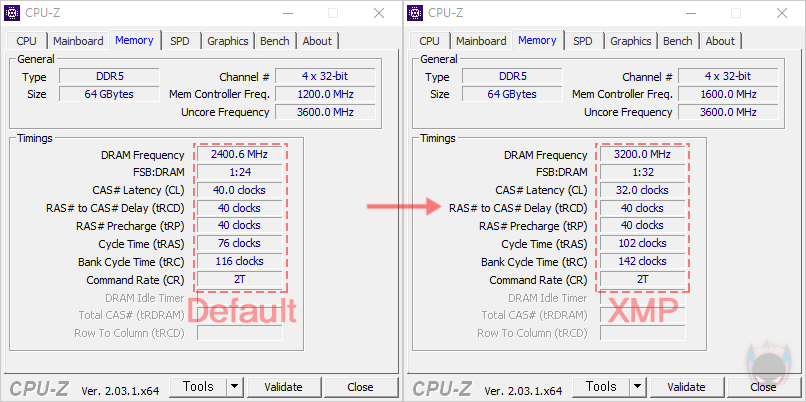Click the 1200.0 MHz Mem Controller Freq. value
The width and height of the screenshot is (806, 402).
tap(325, 95)
